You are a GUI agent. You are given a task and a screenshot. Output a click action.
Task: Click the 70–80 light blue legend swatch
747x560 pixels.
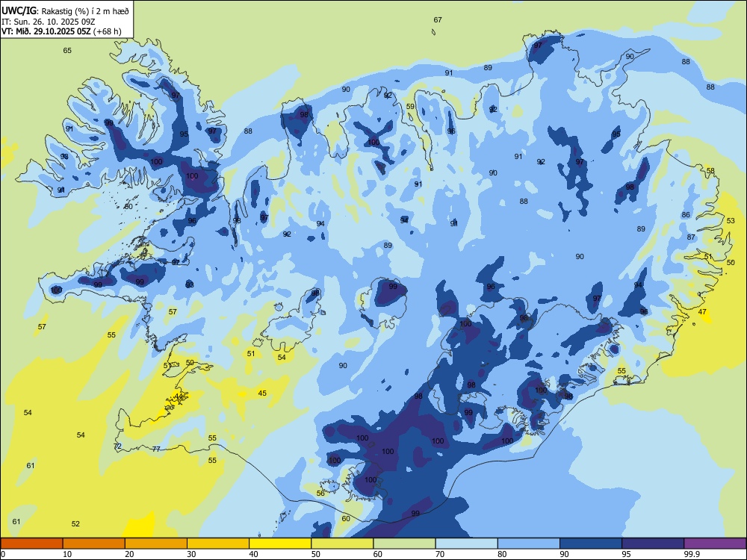[466, 544]
